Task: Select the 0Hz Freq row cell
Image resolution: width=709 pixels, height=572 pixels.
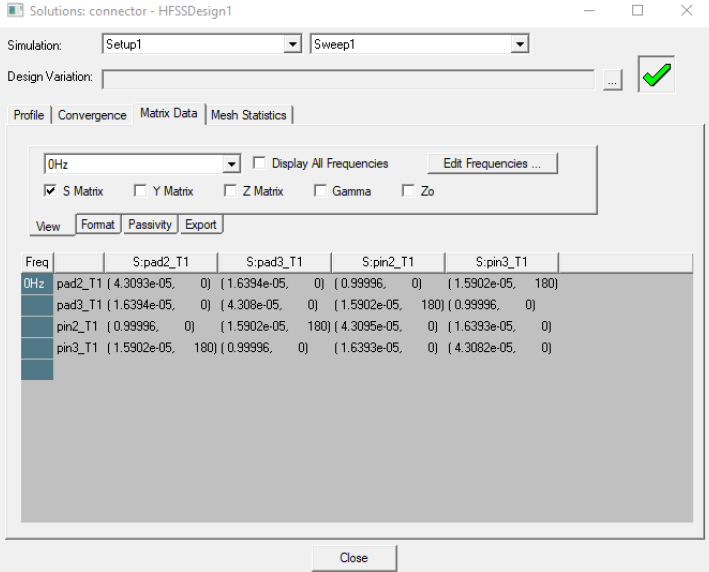Action: click(x=35, y=283)
